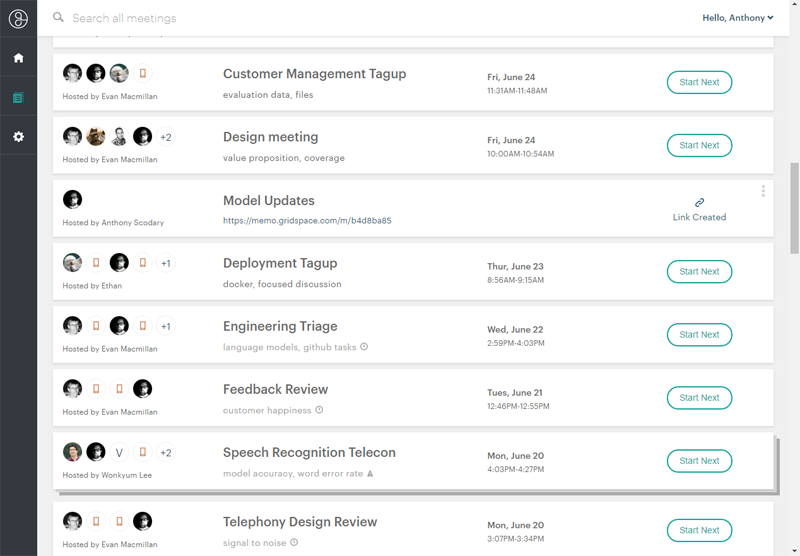Open the meetings list sidebar icon
The image size is (800, 556).
coord(18,97)
